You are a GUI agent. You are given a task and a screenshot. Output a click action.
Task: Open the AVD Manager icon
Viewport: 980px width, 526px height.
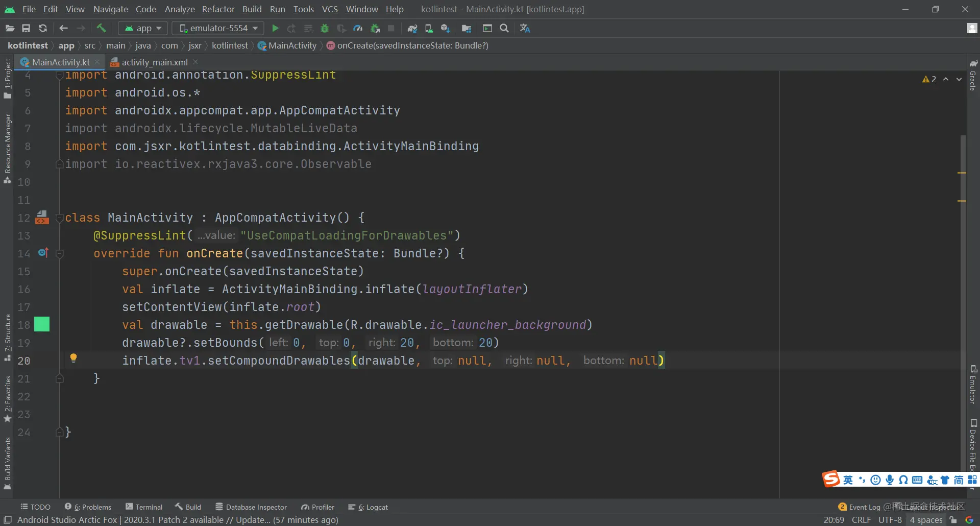coord(429,28)
